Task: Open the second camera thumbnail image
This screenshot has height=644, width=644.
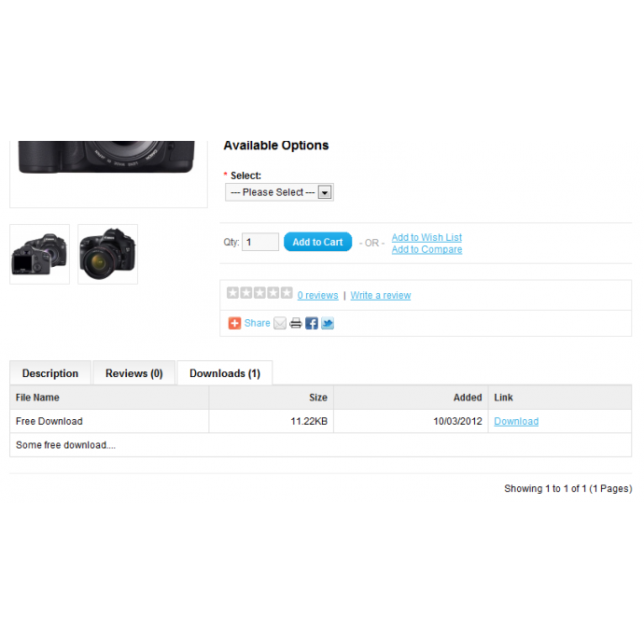Action: [107, 254]
